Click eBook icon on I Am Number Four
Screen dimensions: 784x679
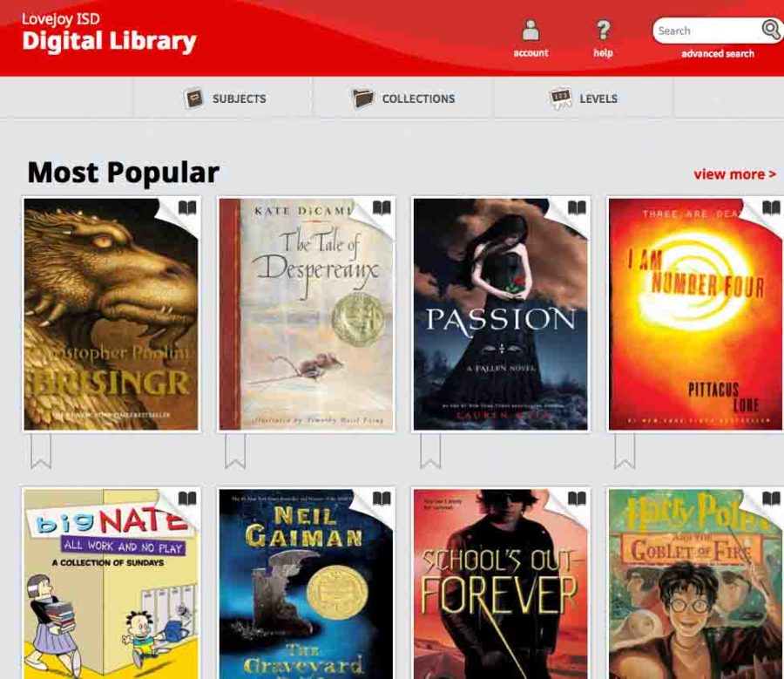(771, 207)
